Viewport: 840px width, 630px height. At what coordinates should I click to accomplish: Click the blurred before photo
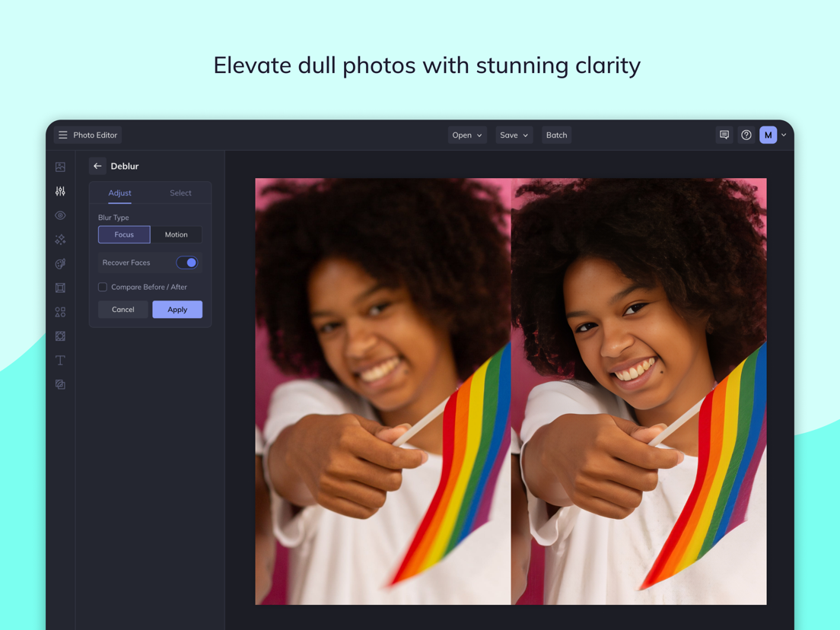click(383, 392)
